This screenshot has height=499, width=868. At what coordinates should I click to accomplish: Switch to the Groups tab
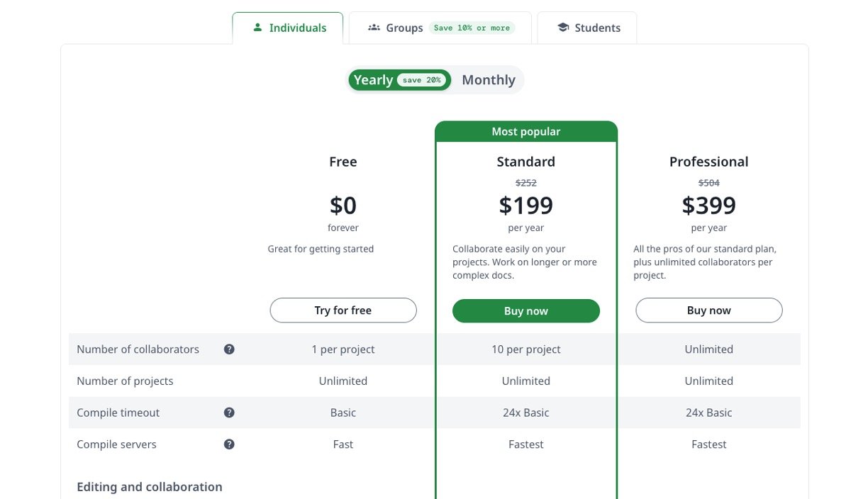click(x=404, y=28)
